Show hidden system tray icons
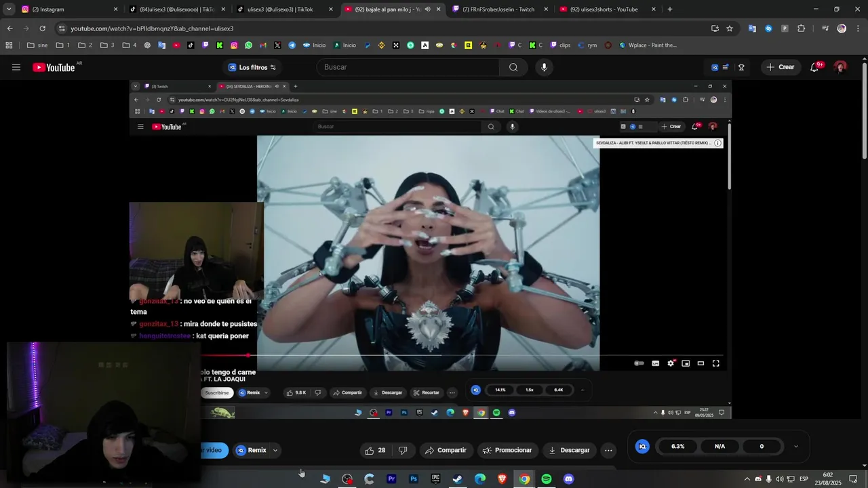 pyautogui.click(x=747, y=479)
